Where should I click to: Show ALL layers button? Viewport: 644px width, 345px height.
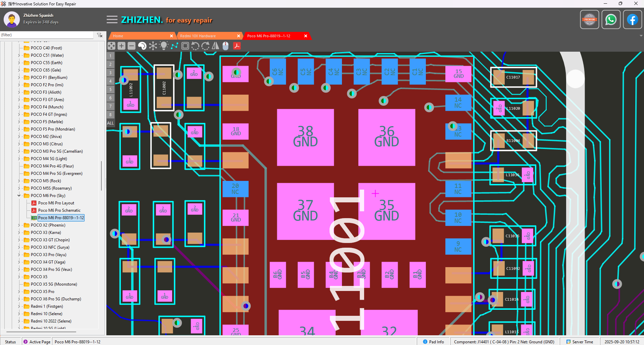(110, 123)
